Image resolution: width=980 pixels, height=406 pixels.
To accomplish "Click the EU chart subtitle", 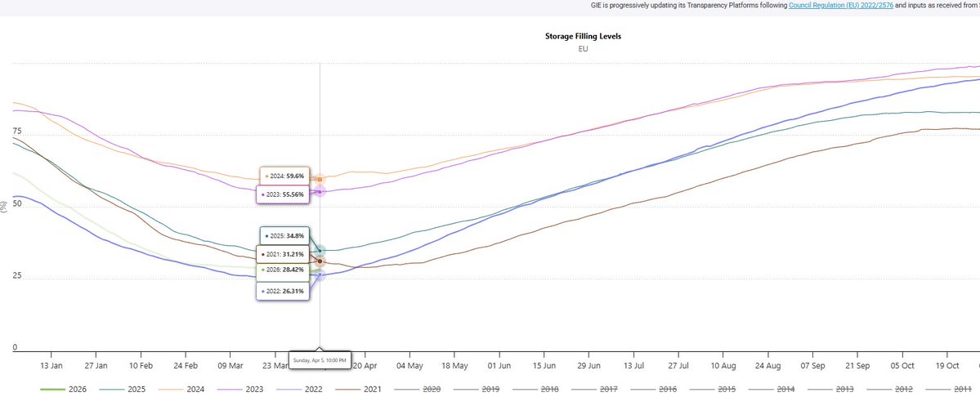I will click(x=583, y=49).
